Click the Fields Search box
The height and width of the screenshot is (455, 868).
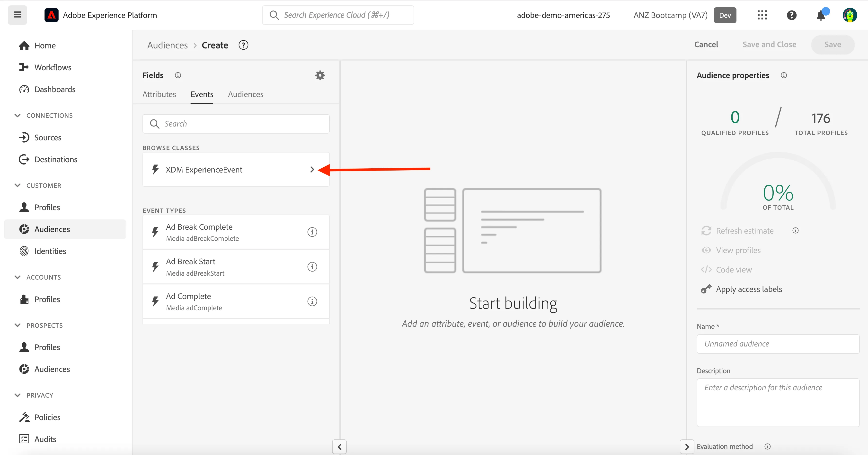click(x=236, y=124)
